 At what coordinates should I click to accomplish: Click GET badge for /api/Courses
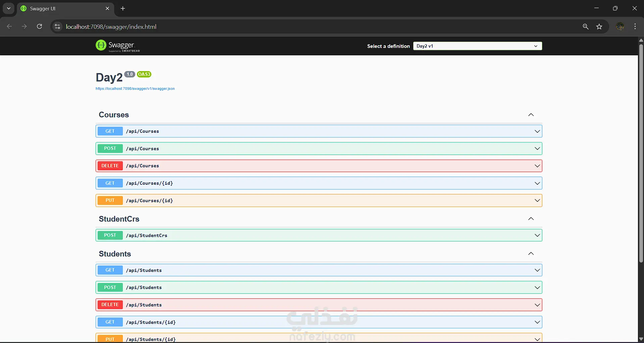[110, 131]
